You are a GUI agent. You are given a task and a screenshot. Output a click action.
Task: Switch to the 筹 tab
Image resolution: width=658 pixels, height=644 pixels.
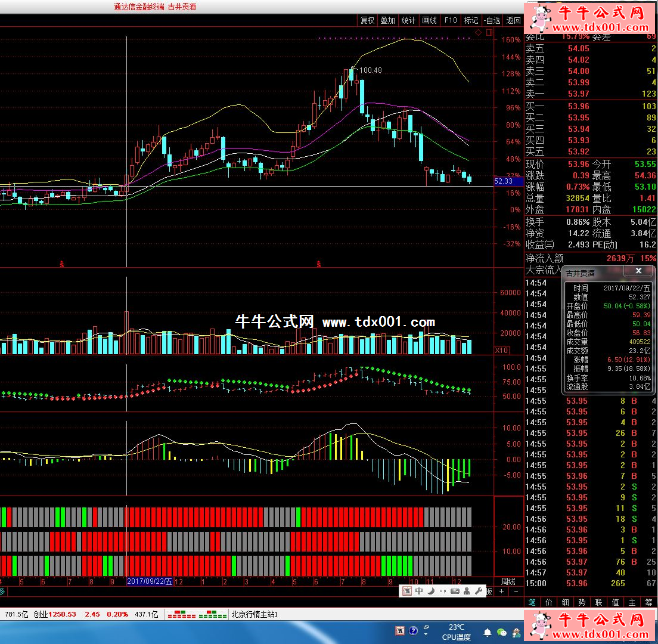[648, 602]
